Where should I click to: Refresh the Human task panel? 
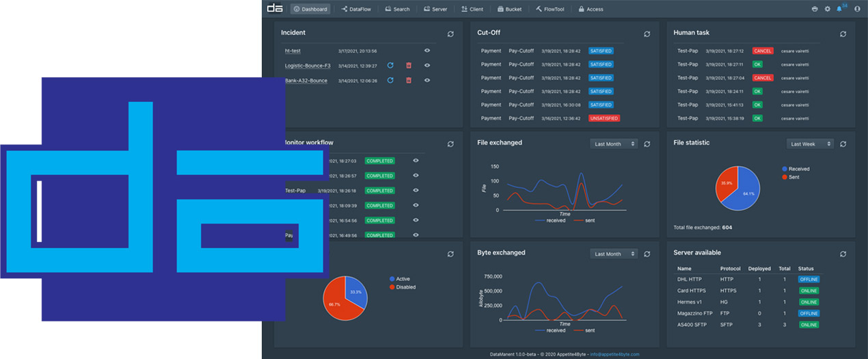(843, 34)
